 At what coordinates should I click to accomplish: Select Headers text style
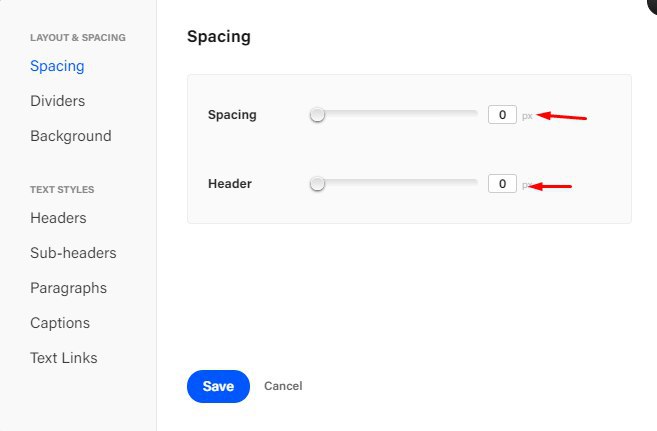(58, 218)
